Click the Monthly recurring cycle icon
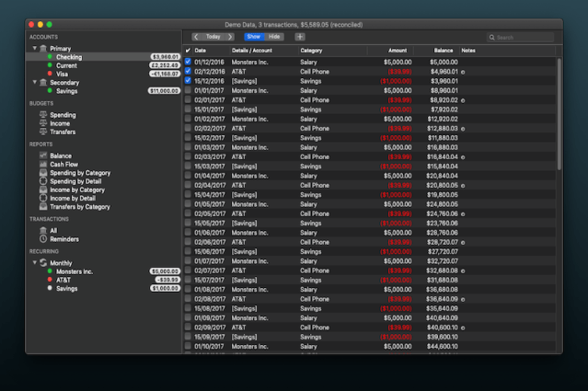This screenshot has width=588, height=391. pyautogui.click(x=43, y=263)
